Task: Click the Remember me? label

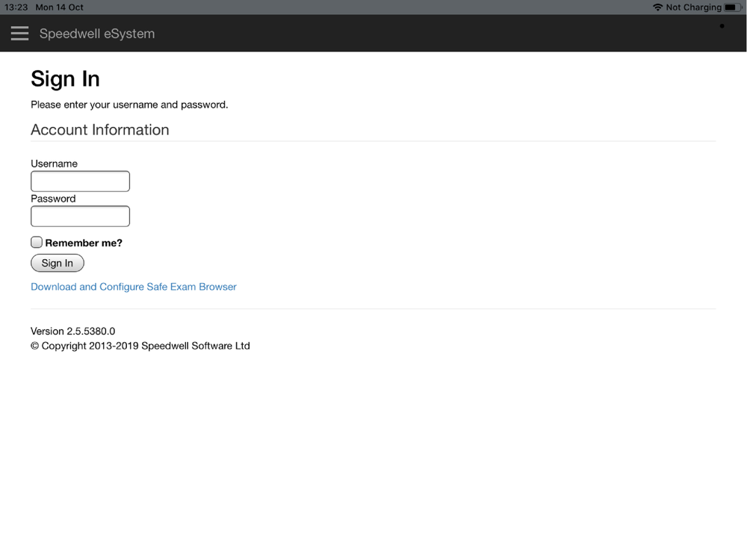Action: click(84, 243)
